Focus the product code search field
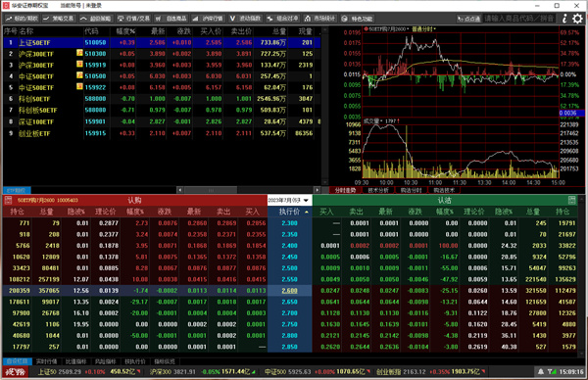The width and height of the screenshot is (588, 380). [520, 19]
